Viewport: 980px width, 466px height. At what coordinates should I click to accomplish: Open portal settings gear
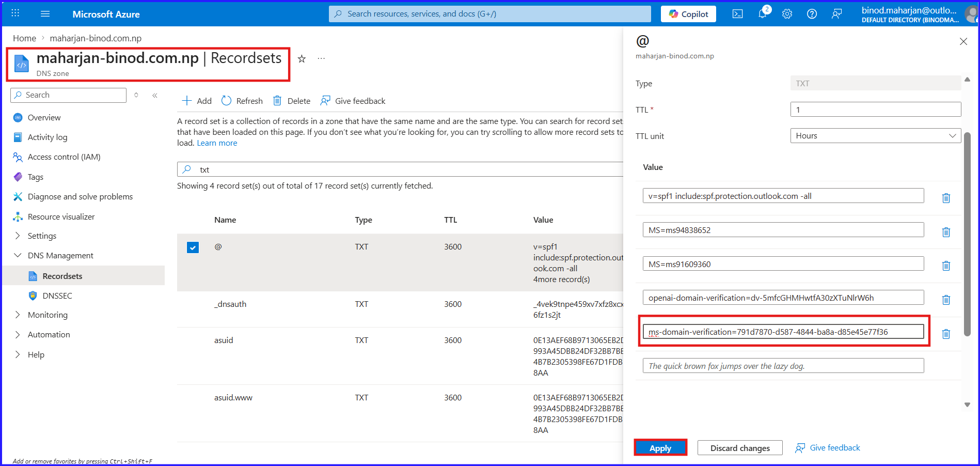click(787, 13)
